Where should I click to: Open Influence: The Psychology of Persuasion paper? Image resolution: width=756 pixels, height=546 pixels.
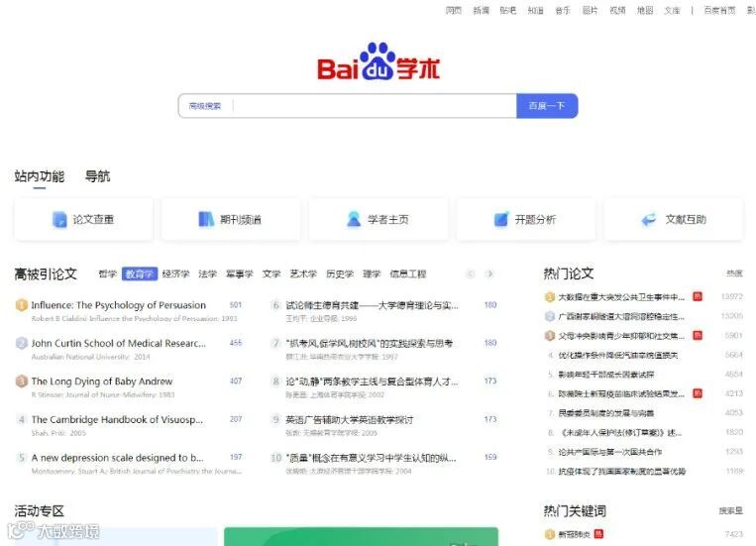(x=119, y=305)
